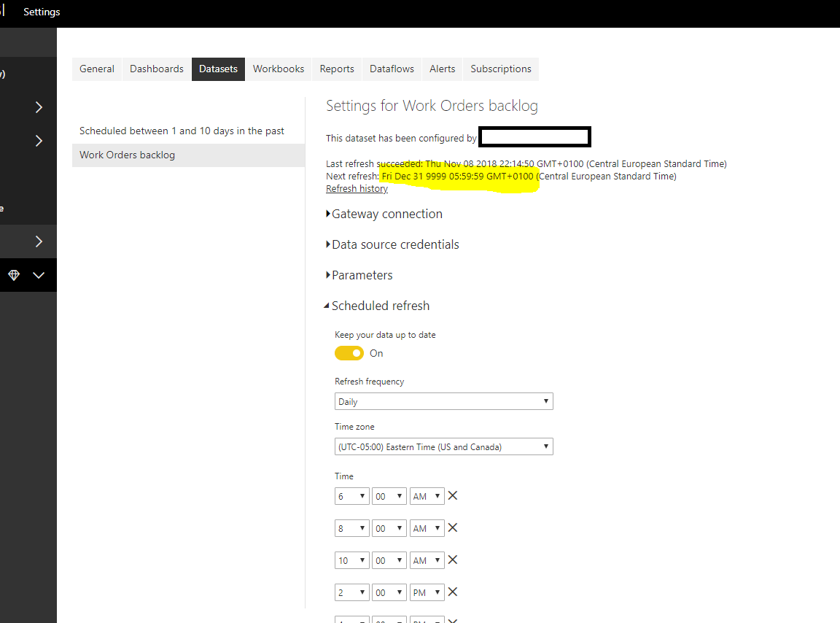
Task: Open minutes dropdown in the 8 AM row
Action: [389, 529]
